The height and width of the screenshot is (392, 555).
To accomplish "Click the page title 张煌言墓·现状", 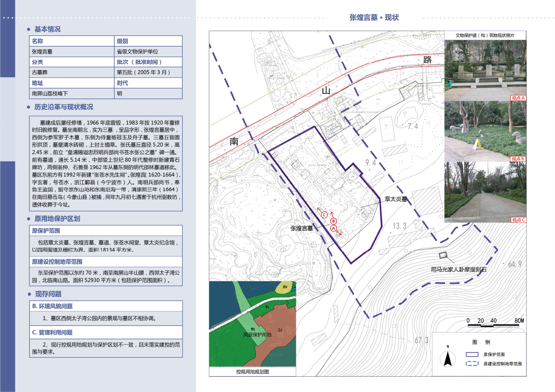I will pyautogui.click(x=374, y=17).
